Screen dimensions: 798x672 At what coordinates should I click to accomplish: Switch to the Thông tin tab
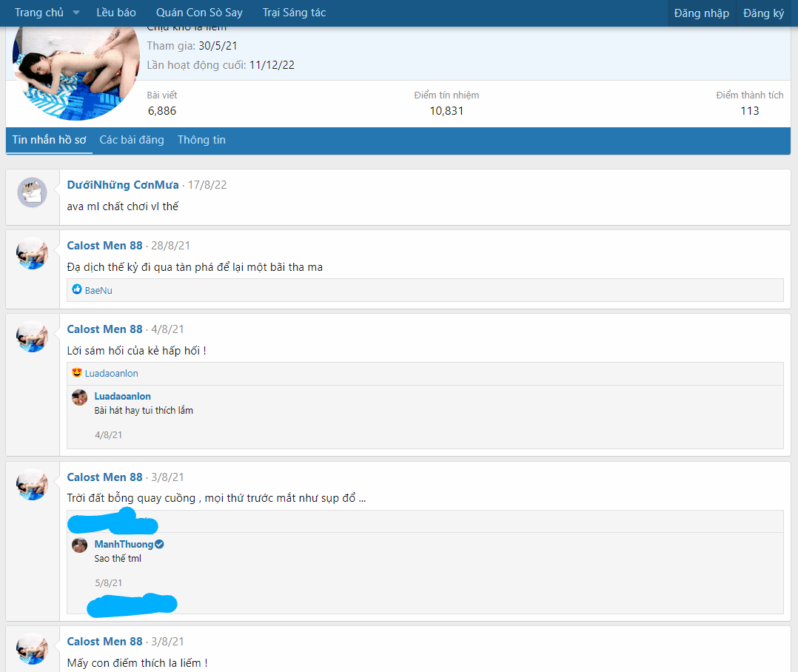click(201, 140)
